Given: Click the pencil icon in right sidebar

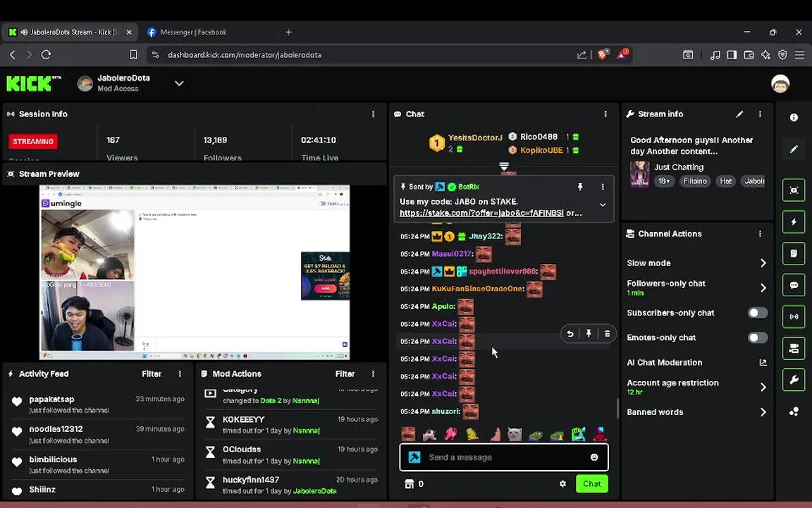Looking at the screenshot, I should (x=794, y=150).
